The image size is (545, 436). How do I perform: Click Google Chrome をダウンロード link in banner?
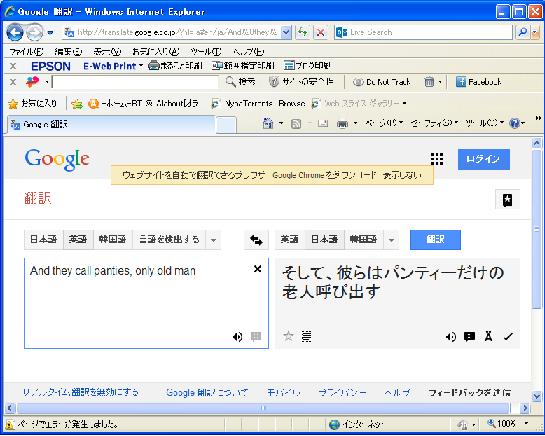324,175
